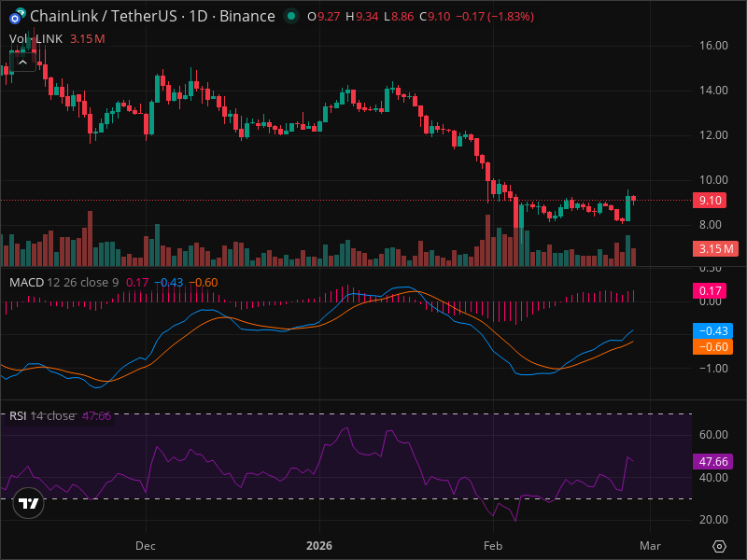Click the 60.00 RSI scale label

click(x=713, y=434)
